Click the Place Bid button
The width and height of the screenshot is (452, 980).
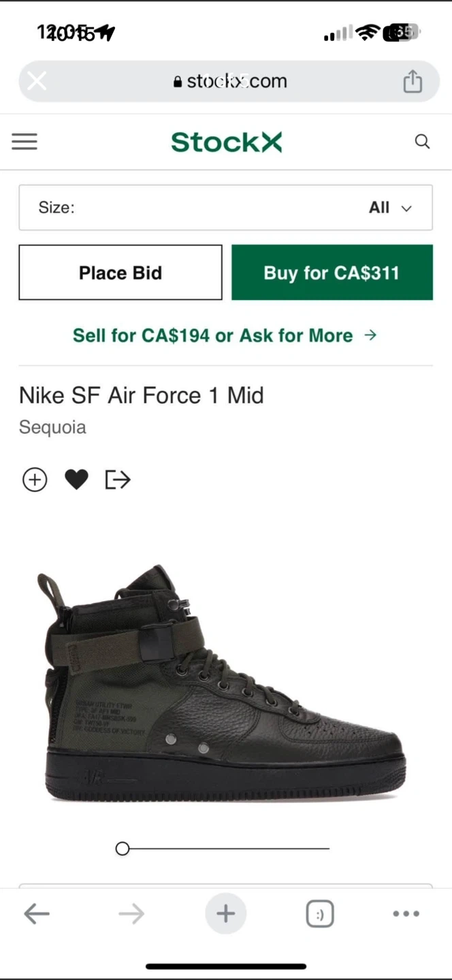(x=120, y=273)
